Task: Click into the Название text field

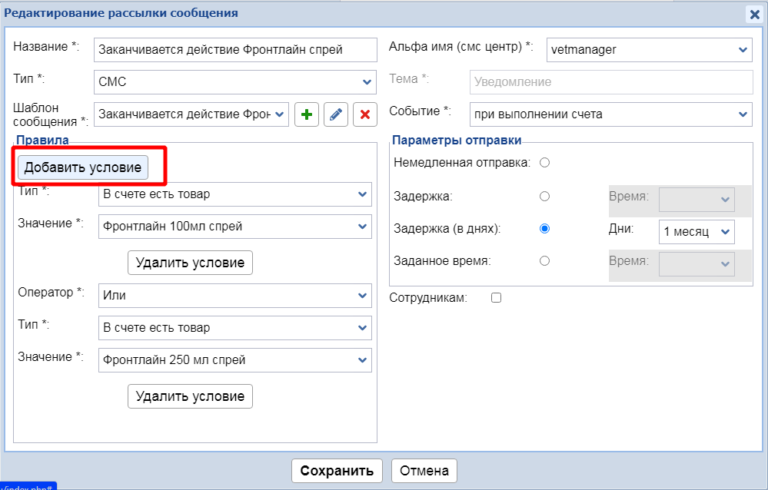Action: (x=234, y=49)
